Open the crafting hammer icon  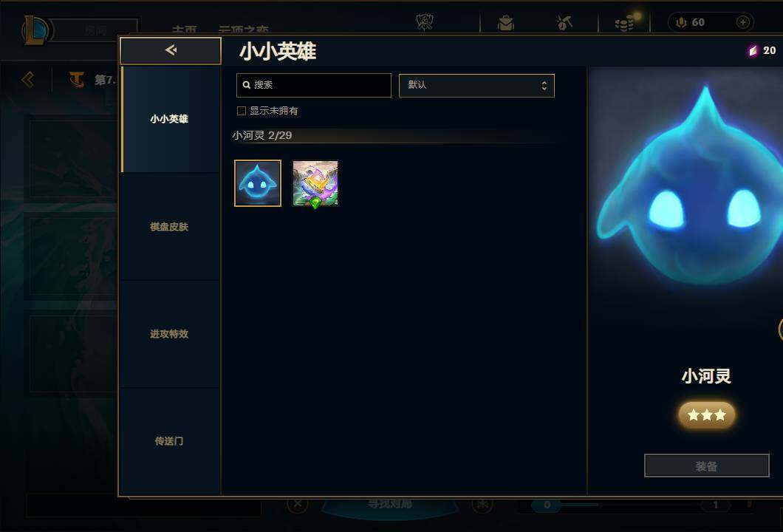click(565, 22)
